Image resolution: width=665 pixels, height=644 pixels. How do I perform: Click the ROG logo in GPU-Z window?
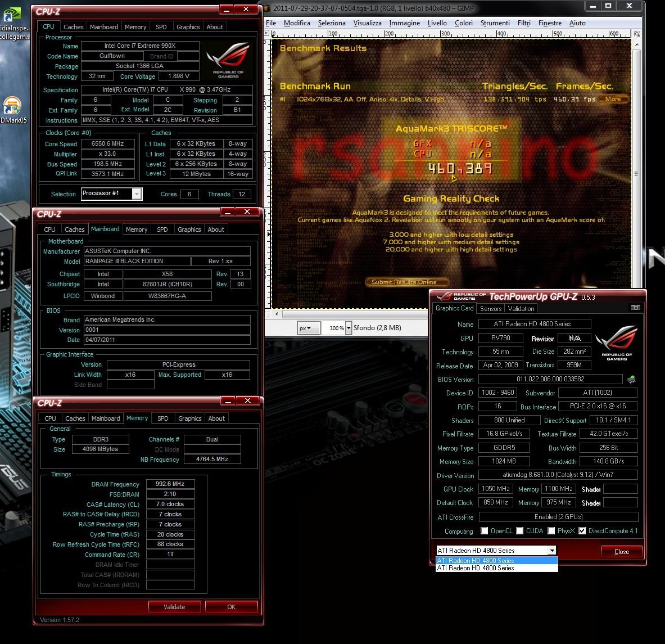point(616,343)
